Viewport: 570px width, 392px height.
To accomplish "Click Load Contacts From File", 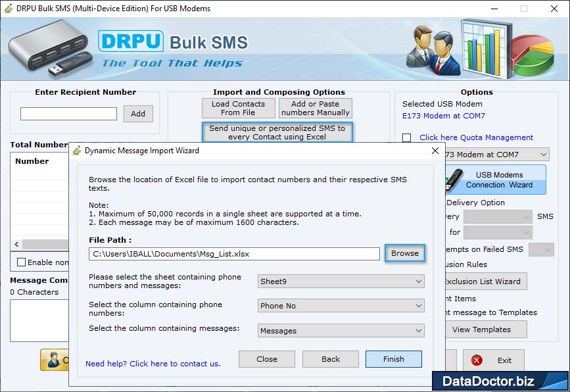I will click(x=238, y=108).
